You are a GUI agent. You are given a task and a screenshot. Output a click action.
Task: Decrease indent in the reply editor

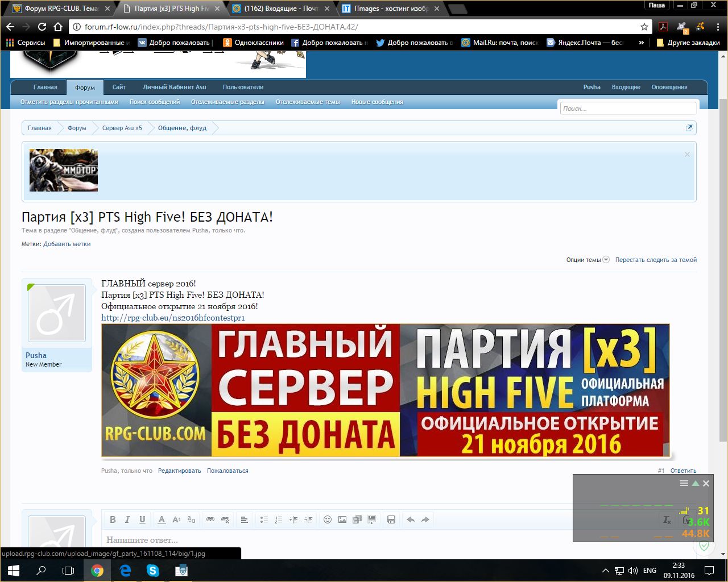tap(293, 519)
